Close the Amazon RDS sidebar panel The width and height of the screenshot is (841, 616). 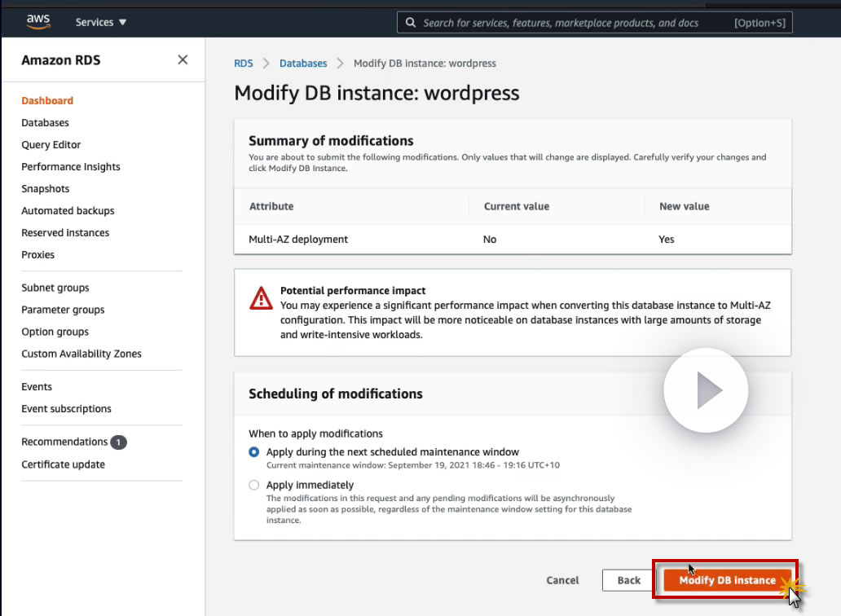[x=183, y=59]
